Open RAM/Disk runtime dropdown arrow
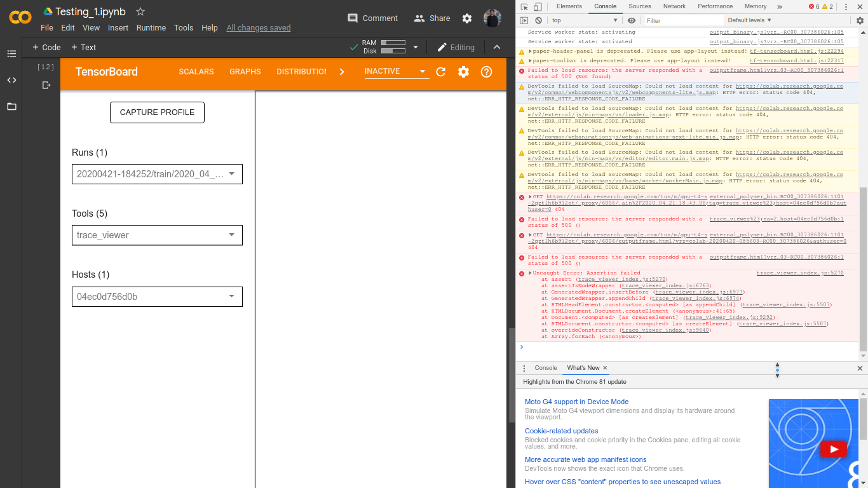The image size is (868, 488). pyautogui.click(x=416, y=47)
